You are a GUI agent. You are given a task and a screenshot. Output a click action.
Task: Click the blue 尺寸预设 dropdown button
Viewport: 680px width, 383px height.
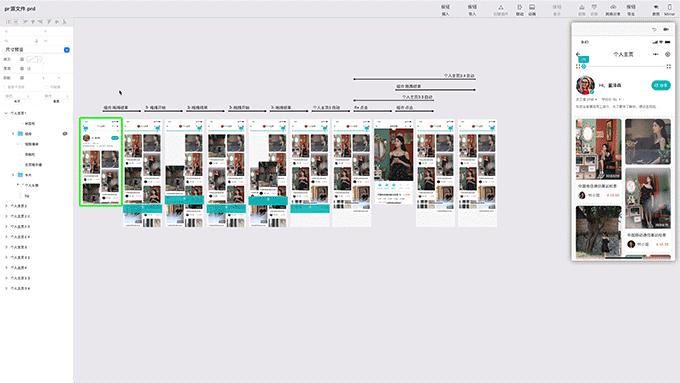(x=67, y=50)
